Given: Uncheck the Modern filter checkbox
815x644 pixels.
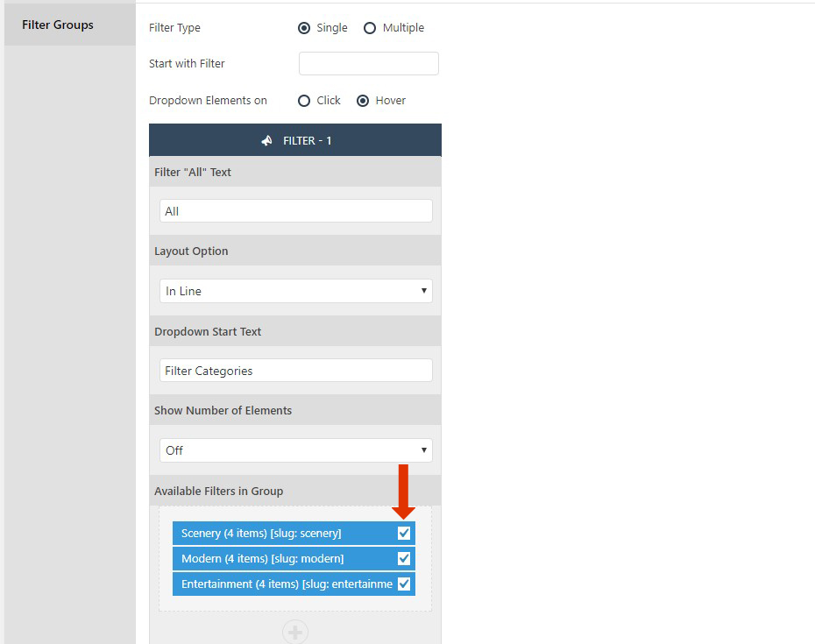Looking at the screenshot, I should pyautogui.click(x=404, y=559).
